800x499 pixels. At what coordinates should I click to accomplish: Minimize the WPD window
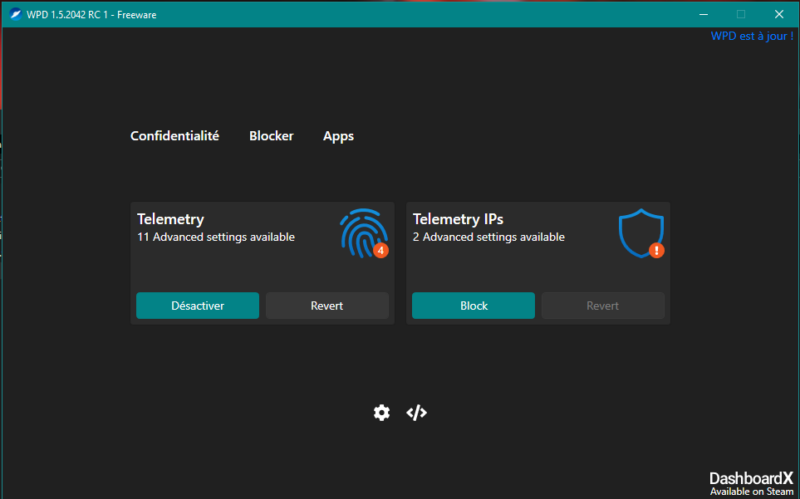703,14
